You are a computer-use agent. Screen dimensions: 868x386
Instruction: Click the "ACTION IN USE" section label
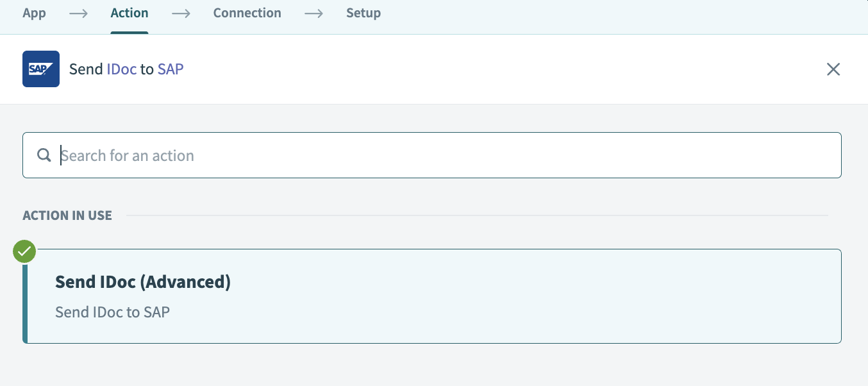[x=67, y=215]
